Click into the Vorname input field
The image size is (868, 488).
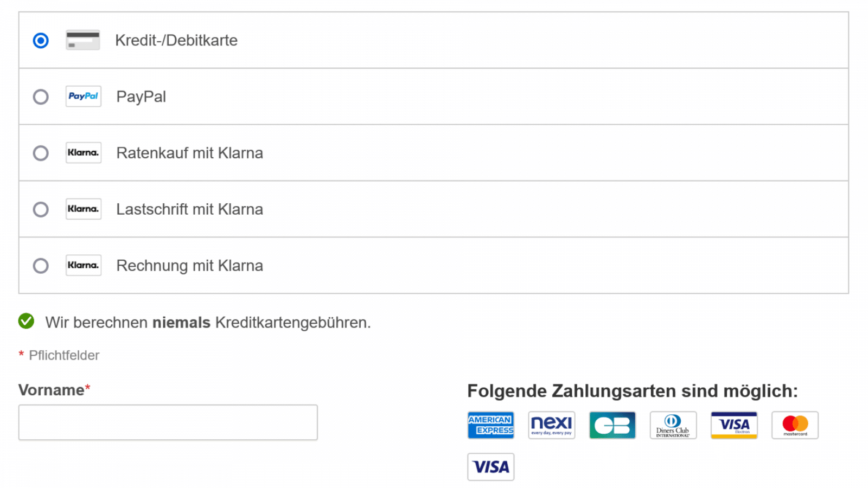coord(168,422)
